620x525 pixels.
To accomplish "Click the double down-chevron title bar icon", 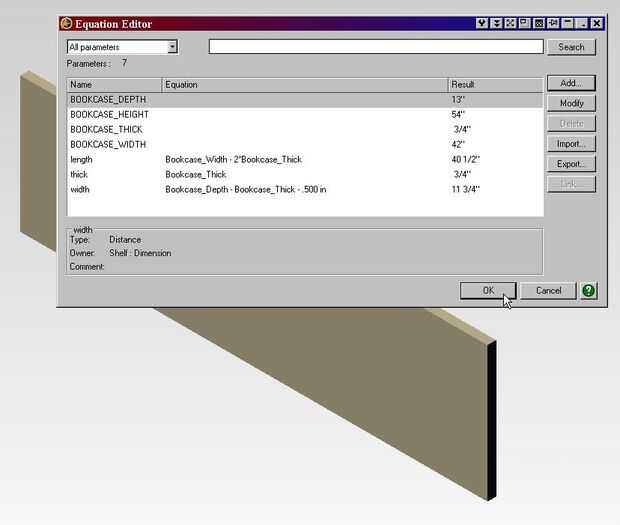I will pos(496,23).
